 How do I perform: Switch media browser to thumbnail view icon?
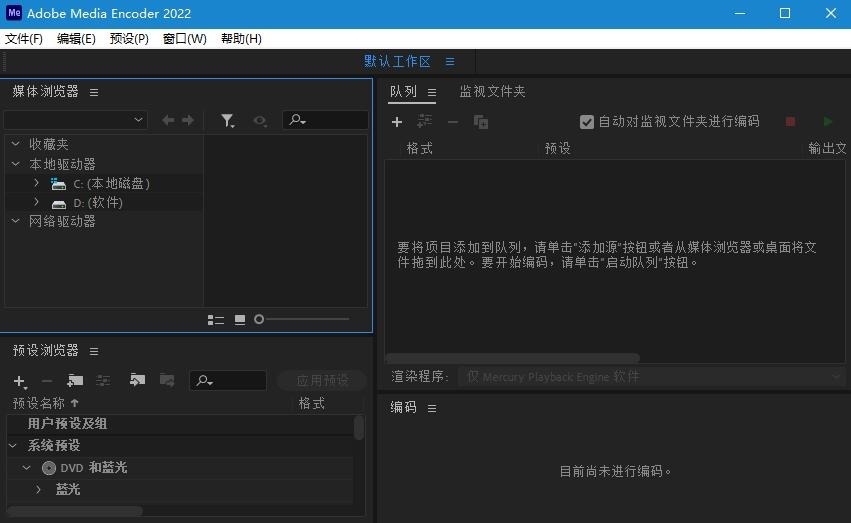pos(240,320)
